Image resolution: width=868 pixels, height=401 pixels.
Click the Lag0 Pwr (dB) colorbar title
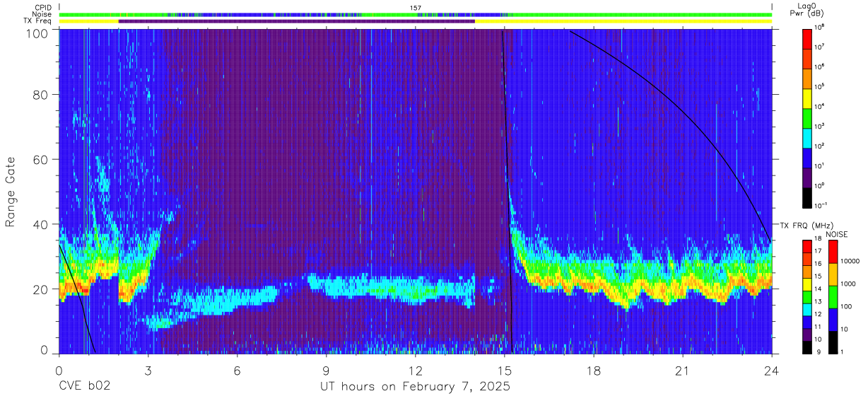point(809,9)
